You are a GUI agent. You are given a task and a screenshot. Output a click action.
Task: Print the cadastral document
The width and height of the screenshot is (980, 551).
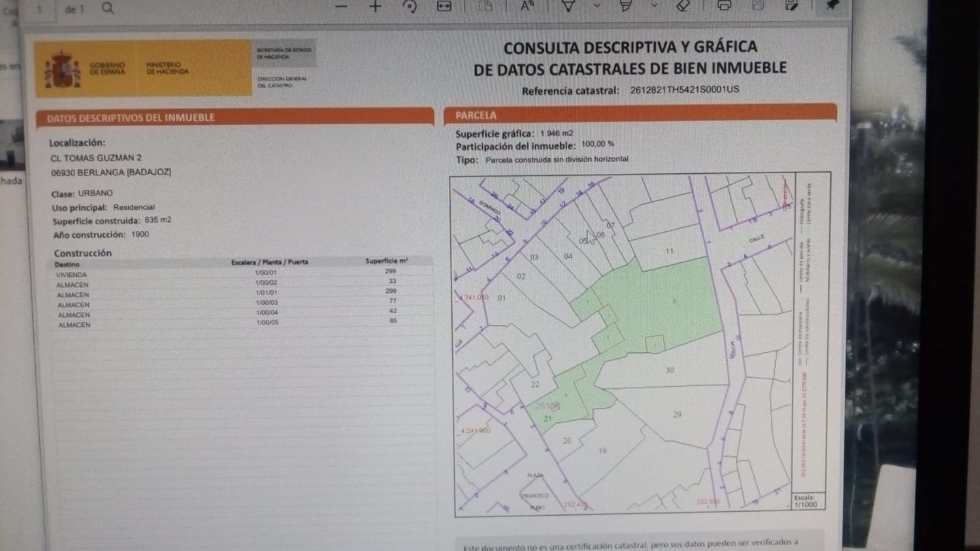[724, 7]
